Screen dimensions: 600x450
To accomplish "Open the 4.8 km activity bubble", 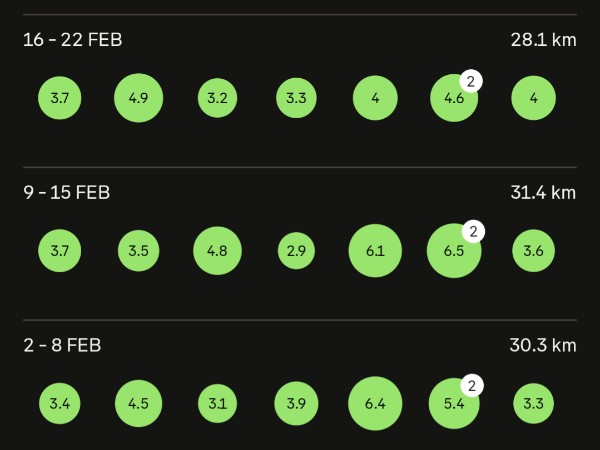I will tap(217, 251).
